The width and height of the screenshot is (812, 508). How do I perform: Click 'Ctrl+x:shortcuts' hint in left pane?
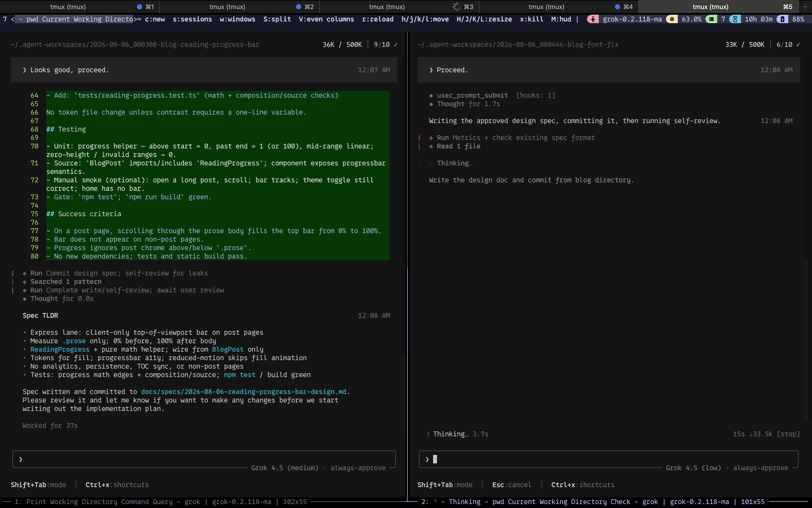pos(117,485)
